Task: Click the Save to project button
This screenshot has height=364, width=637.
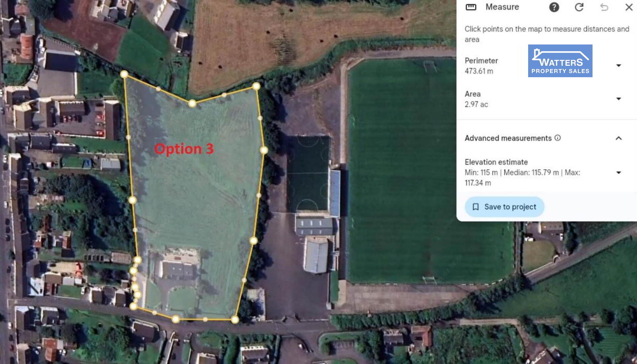Action: click(x=505, y=207)
